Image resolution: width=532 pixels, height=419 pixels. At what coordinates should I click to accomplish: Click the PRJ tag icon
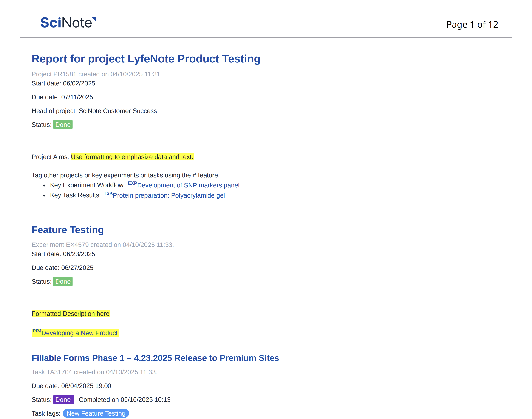tap(37, 331)
